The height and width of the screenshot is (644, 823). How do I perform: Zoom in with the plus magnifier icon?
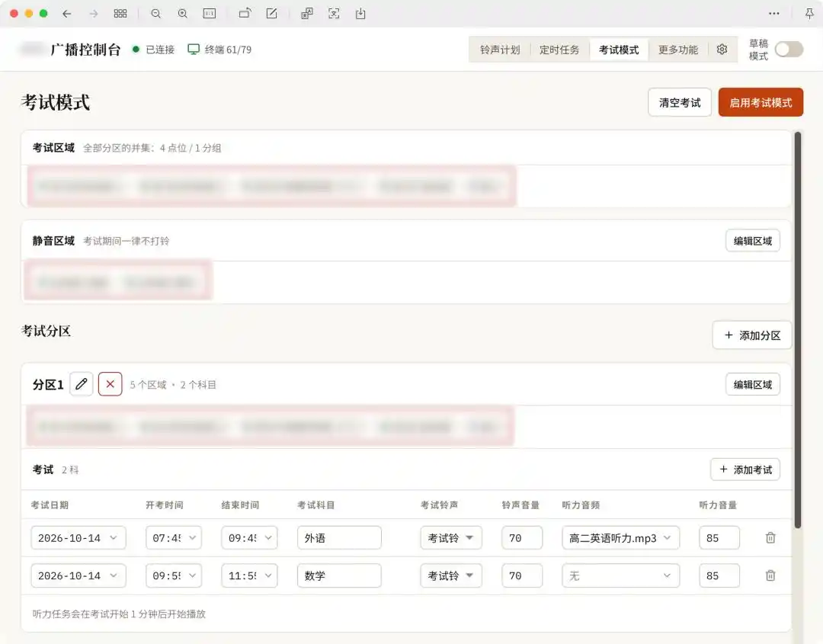(182, 14)
